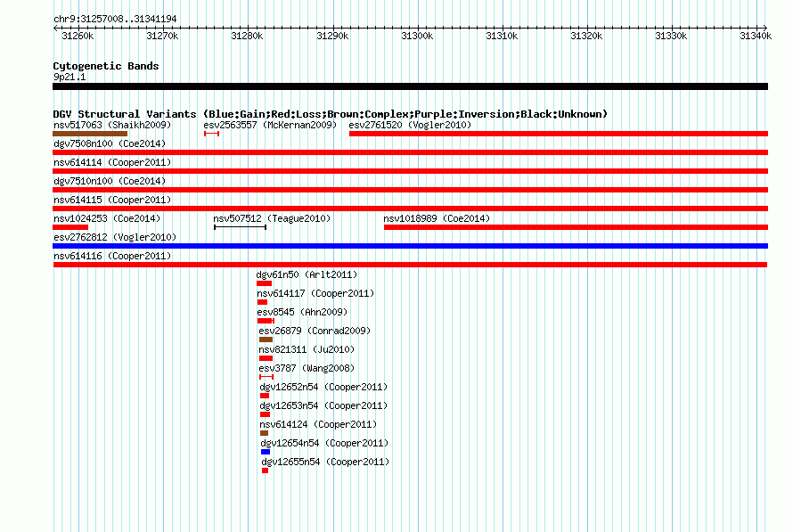
Task: Open variant dgv12653n54 (Cooper2011) label
Action: tap(323, 405)
